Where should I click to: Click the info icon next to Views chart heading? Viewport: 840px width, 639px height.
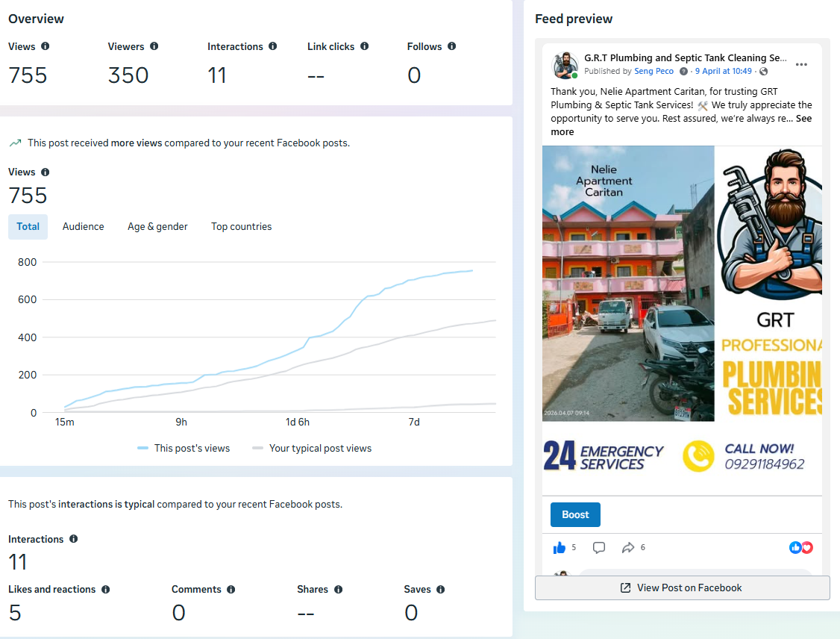coord(45,172)
